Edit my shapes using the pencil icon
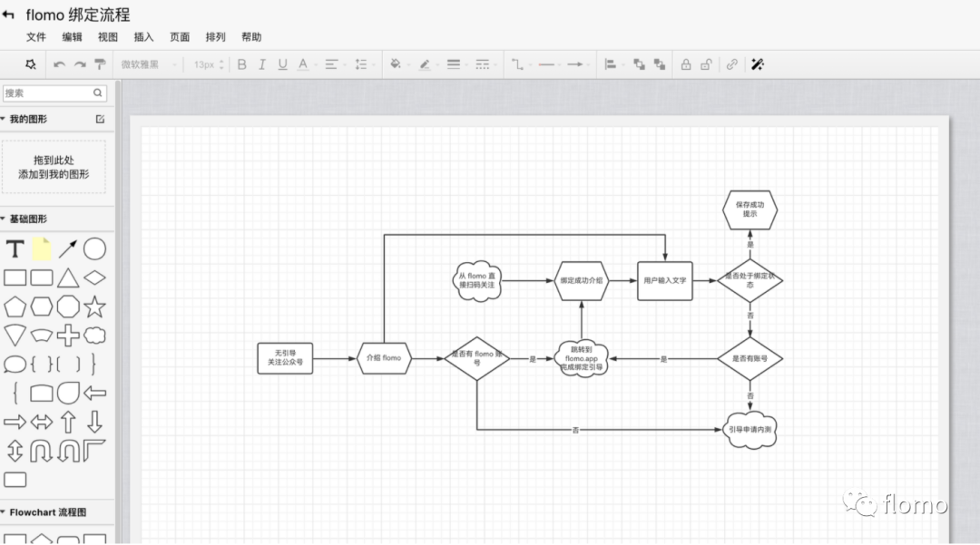 (x=100, y=119)
